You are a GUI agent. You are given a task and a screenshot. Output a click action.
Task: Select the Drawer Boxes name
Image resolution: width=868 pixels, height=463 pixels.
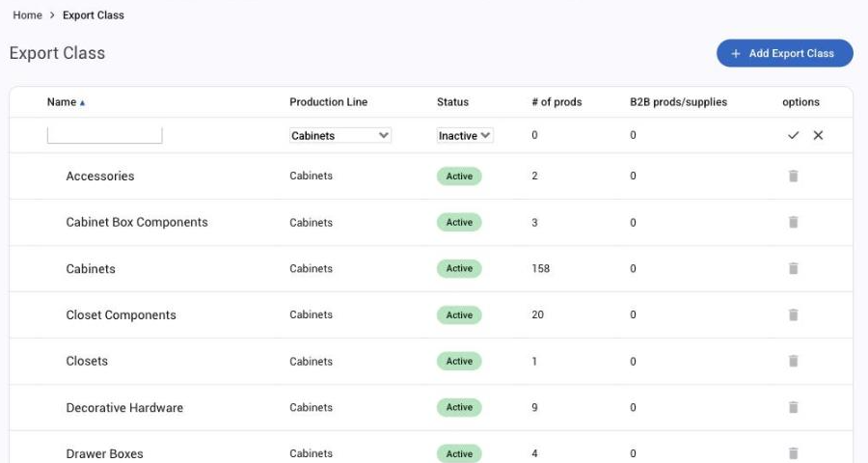(x=104, y=453)
